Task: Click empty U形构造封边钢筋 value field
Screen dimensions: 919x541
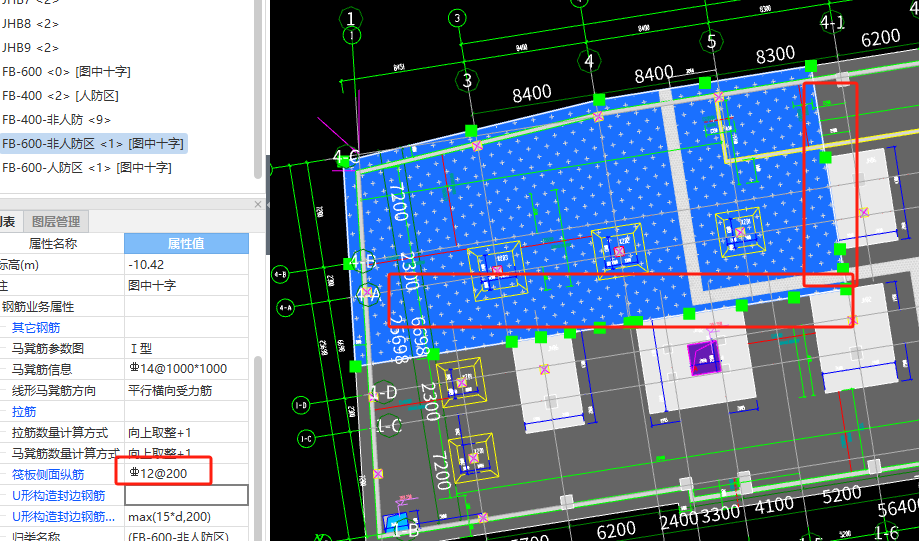Action: [x=186, y=495]
